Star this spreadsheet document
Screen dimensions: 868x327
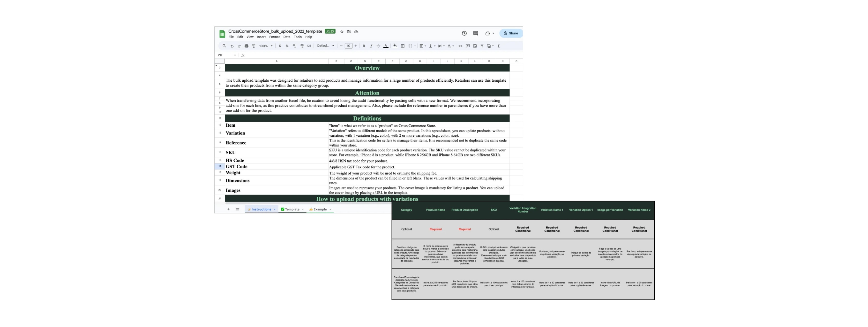coord(342,32)
